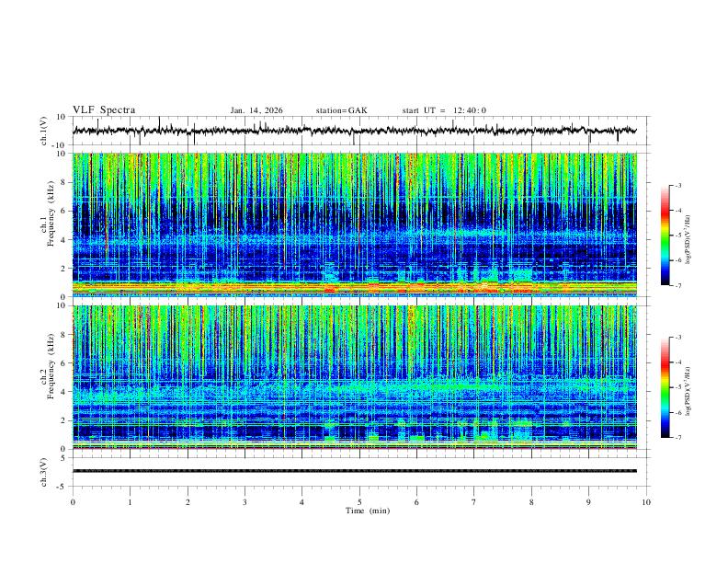The image size is (728, 563).
Task: Click the ch.2 spectrogram plot
Action: 355,377
